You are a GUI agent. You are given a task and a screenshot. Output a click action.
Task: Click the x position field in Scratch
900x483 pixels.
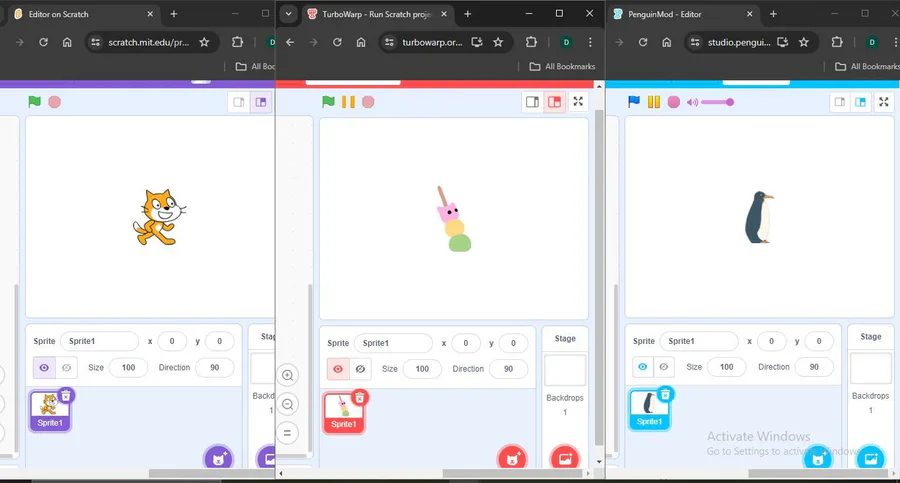click(172, 341)
